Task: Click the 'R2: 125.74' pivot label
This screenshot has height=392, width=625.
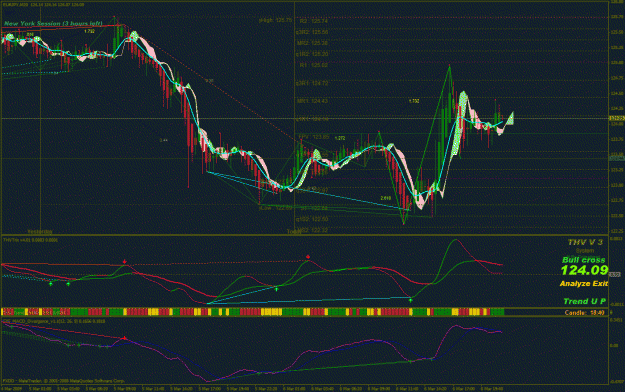Action: click(314, 21)
